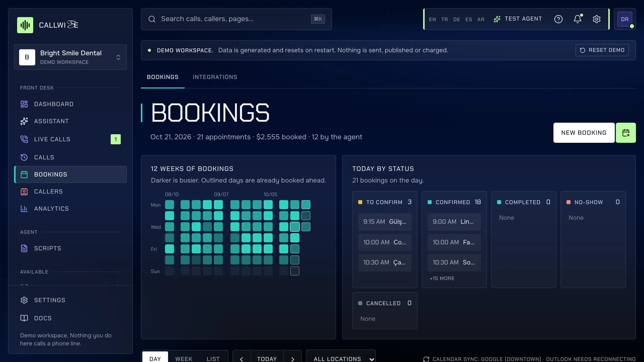Open the help question-mark icon
Viewport: 644px width, 362px height.
tap(558, 19)
